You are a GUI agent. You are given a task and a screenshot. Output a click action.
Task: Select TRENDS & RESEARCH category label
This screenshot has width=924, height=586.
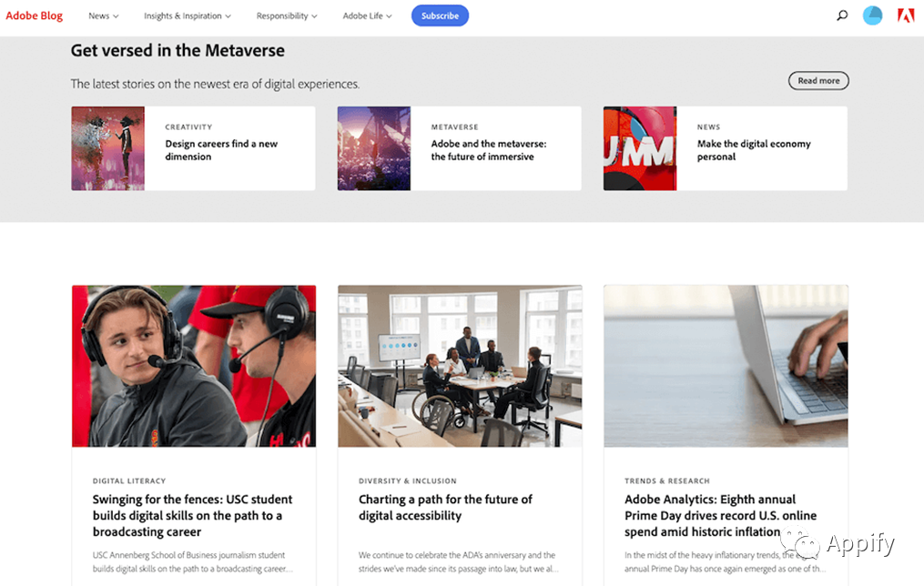(x=667, y=481)
